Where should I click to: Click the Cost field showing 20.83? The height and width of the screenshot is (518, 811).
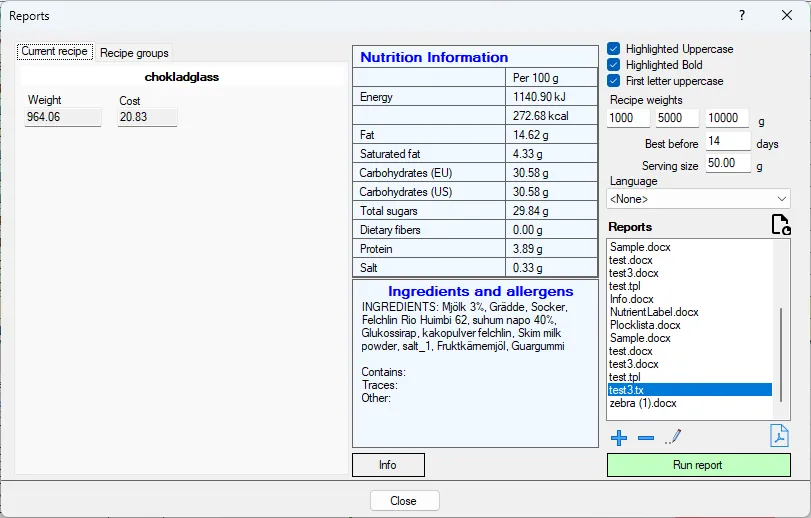pyautogui.click(x=147, y=117)
